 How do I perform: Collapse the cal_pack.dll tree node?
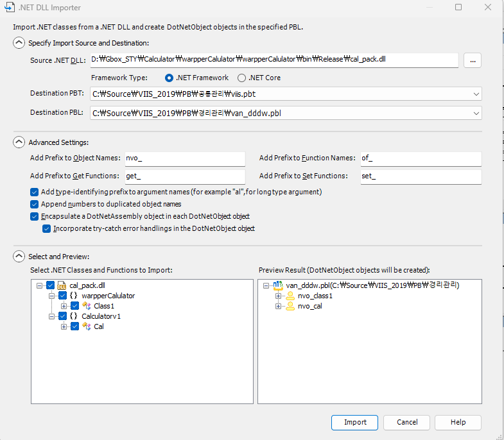(40, 285)
